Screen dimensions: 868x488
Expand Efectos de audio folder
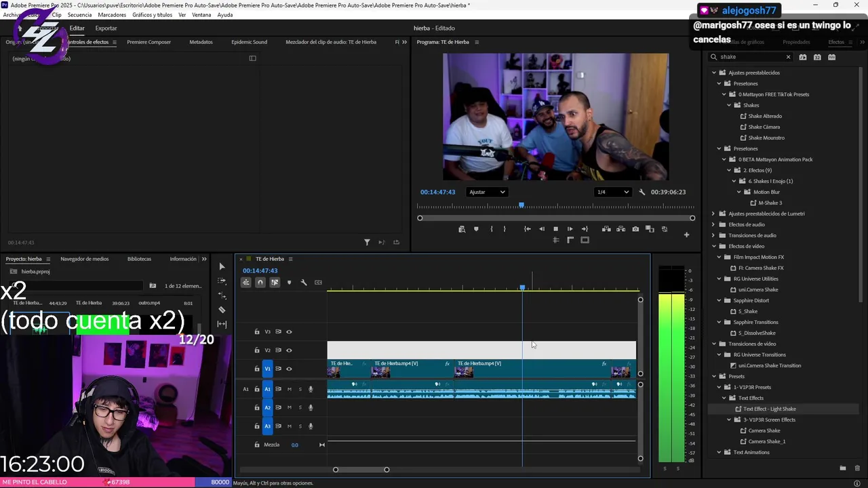coord(713,224)
